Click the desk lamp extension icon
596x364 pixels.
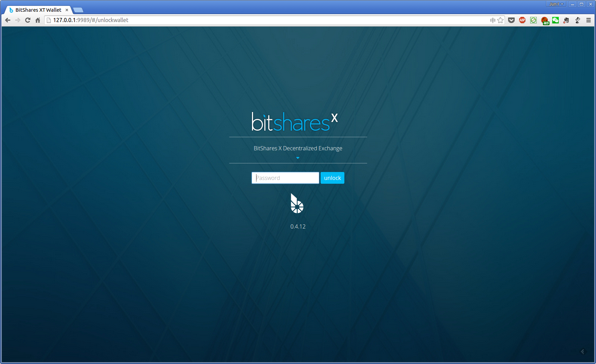(x=577, y=20)
